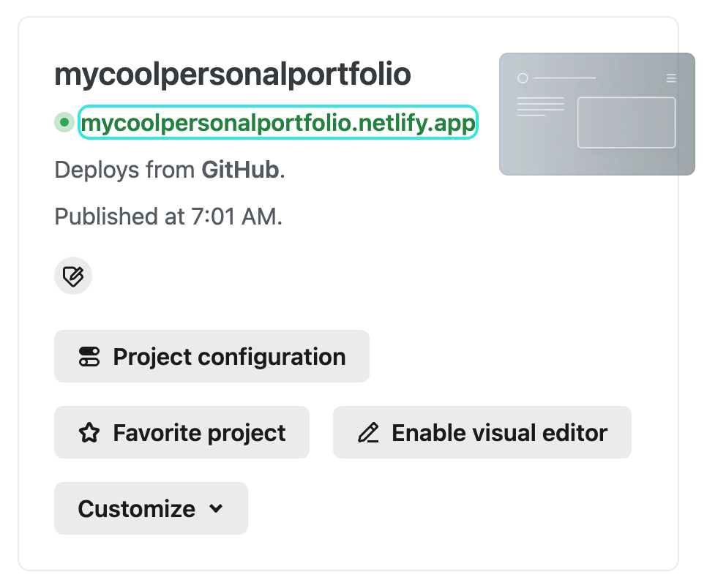Click the mycoolpersonalportfolio project title
The height and width of the screenshot is (588, 707).
[x=232, y=74]
